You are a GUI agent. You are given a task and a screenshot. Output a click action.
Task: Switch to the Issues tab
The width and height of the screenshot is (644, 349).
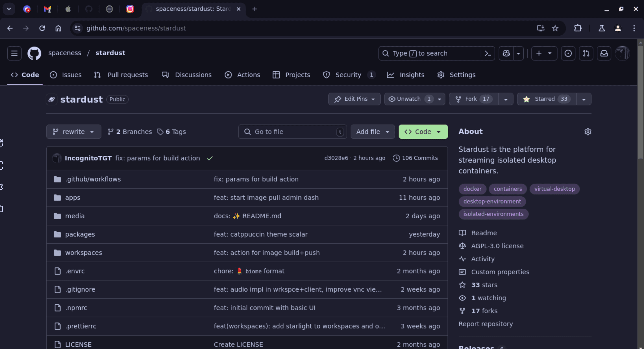pyautogui.click(x=66, y=75)
